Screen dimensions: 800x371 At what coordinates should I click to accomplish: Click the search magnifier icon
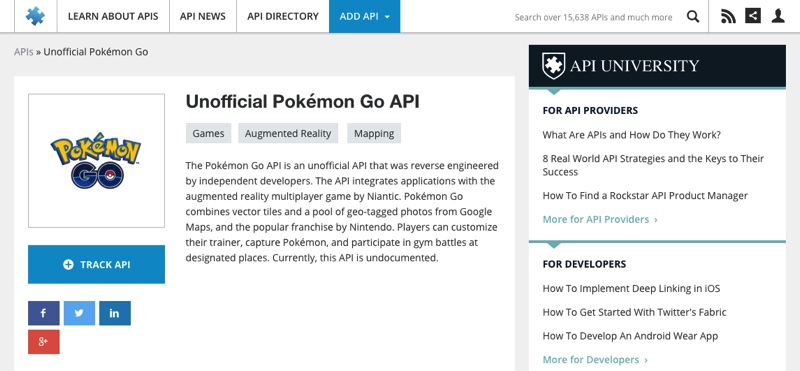(693, 16)
